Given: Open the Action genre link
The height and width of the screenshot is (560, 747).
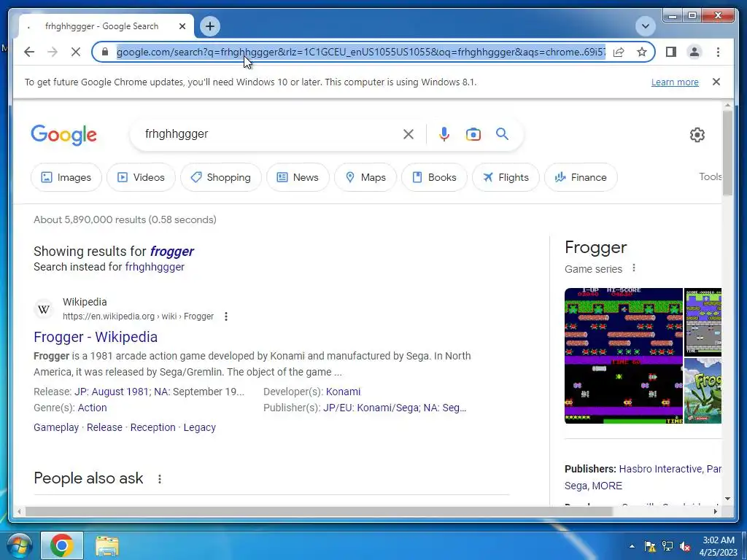Looking at the screenshot, I should [92, 408].
